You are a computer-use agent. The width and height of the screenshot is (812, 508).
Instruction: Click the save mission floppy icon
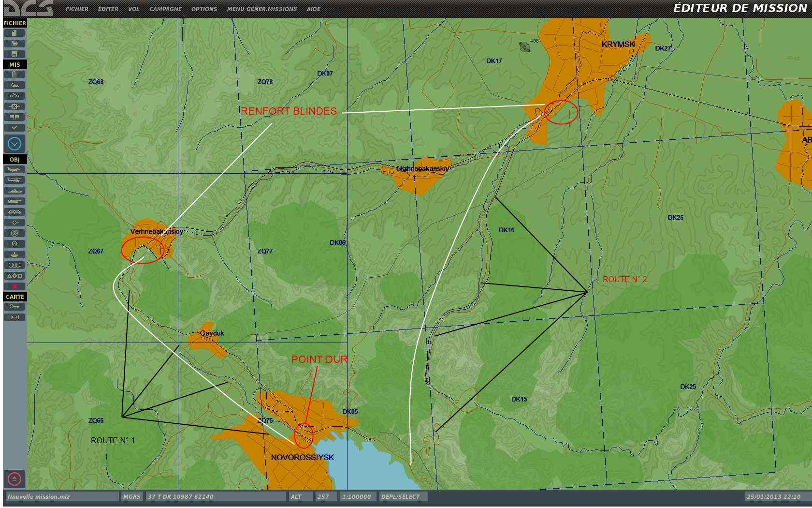14,54
